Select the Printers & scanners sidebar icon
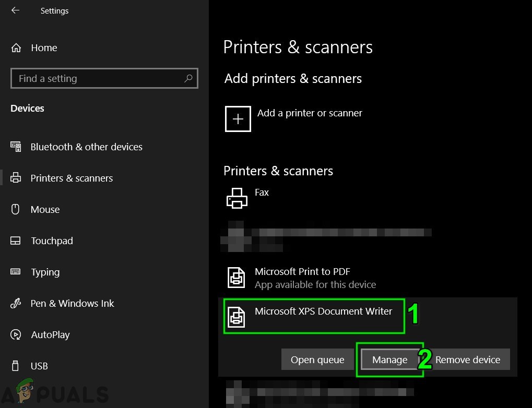This screenshot has height=408, width=532. [x=16, y=178]
